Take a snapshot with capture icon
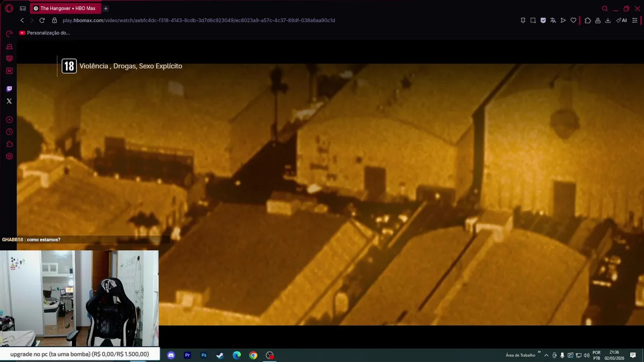The image size is (644, 362). (533, 20)
